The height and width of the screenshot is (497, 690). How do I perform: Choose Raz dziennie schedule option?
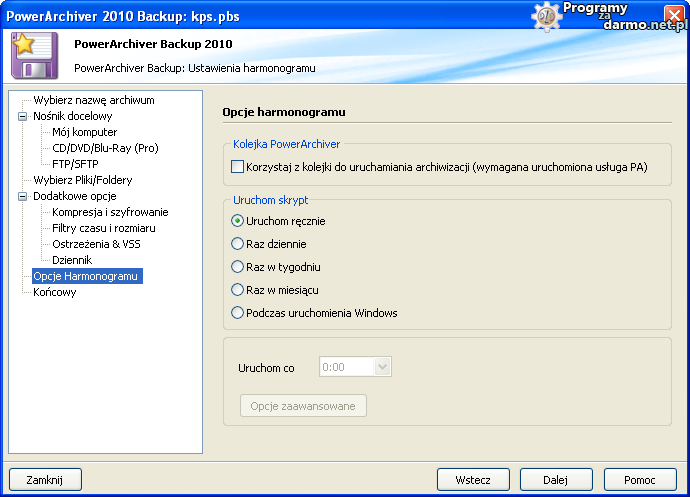click(x=238, y=244)
